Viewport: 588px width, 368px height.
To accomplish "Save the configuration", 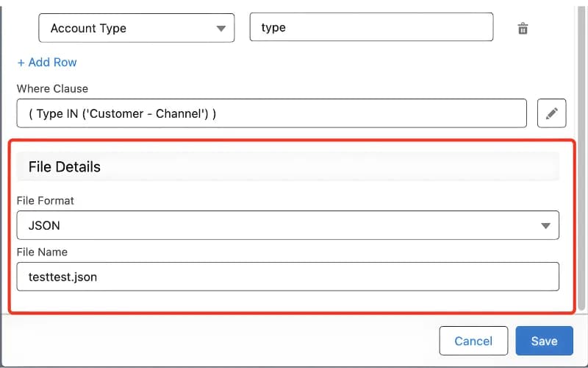I will pos(544,341).
